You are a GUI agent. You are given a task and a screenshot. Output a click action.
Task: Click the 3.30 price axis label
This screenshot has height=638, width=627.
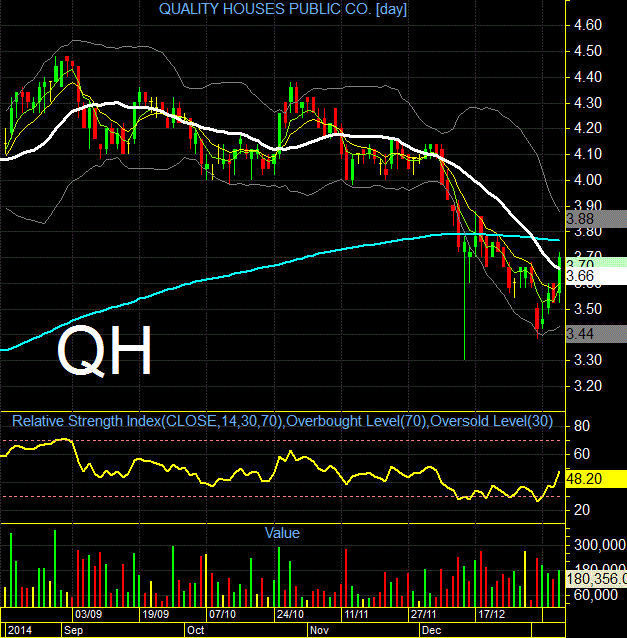coord(588,360)
